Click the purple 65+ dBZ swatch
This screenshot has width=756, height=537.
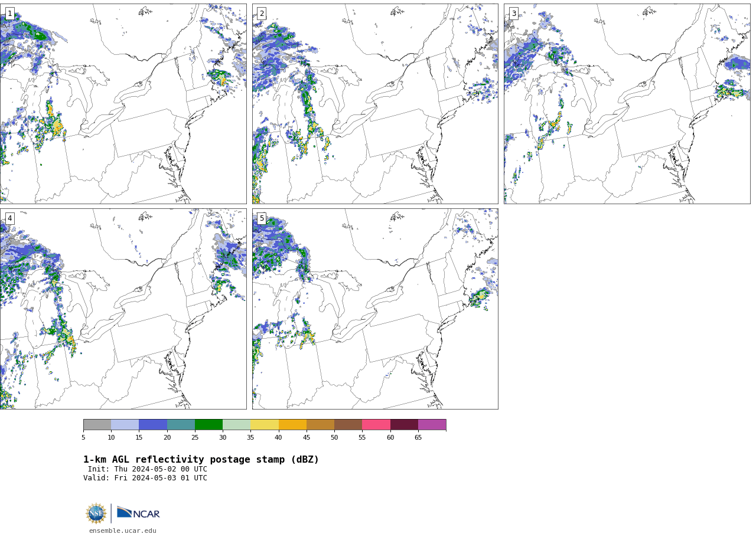pos(432,425)
